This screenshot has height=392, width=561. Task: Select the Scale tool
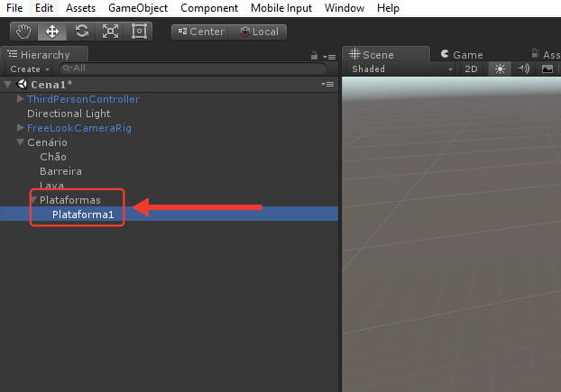[110, 32]
